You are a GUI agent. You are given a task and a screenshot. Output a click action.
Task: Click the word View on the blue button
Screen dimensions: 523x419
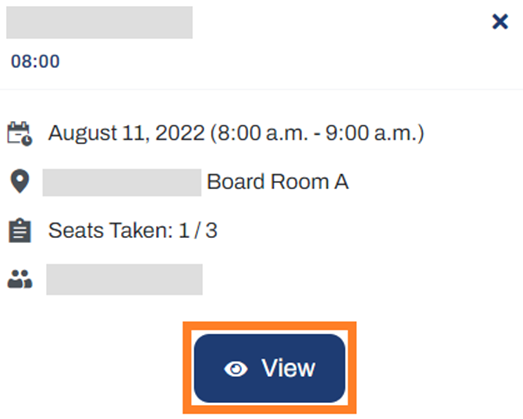(x=288, y=368)
